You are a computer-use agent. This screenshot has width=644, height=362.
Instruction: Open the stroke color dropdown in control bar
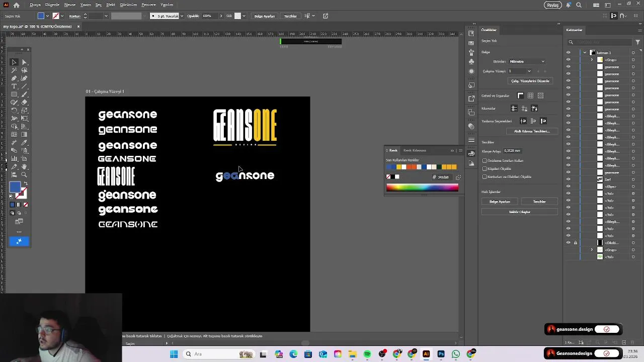[x=62, y=16]
